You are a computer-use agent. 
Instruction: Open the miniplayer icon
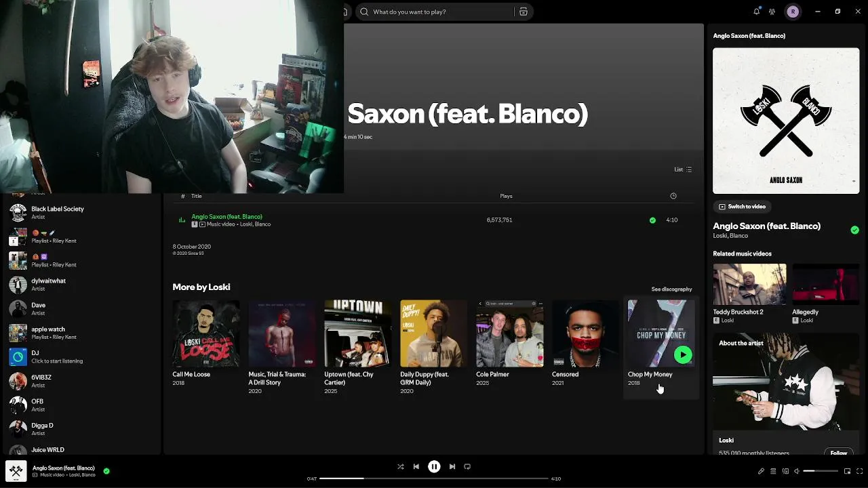[848, 471]
